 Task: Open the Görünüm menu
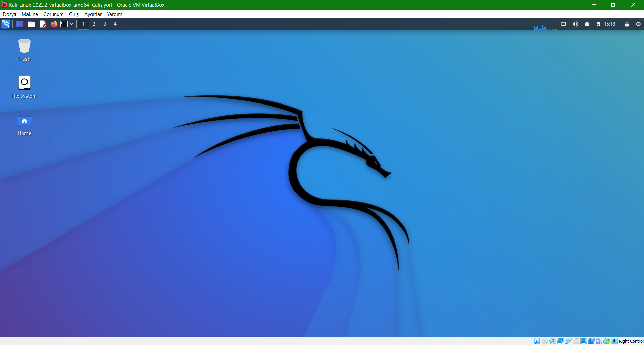53,14
